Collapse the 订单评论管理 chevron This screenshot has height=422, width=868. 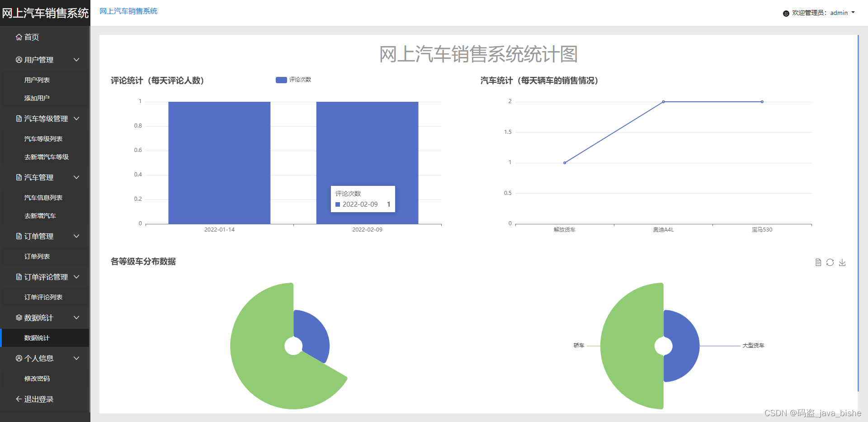[x=76, y=277]
